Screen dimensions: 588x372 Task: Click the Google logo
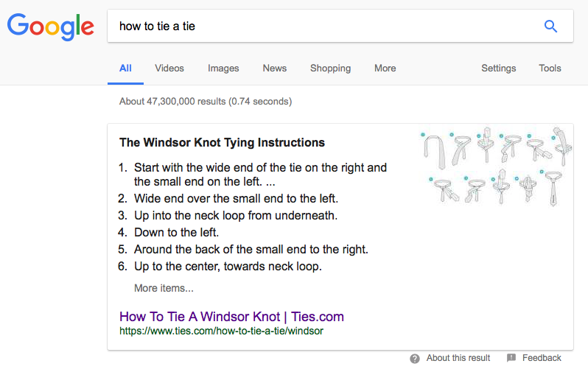pos(51,27)
